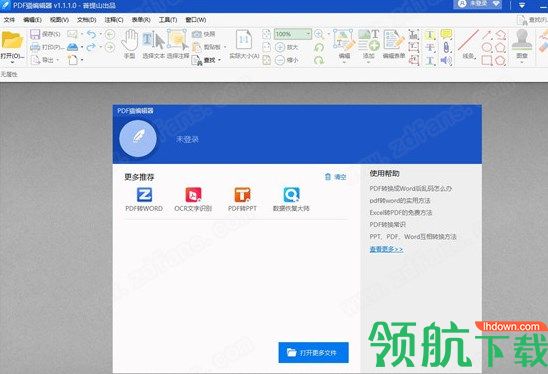
Task: Launch 数据恢复大师 tool
Action: 291,199
